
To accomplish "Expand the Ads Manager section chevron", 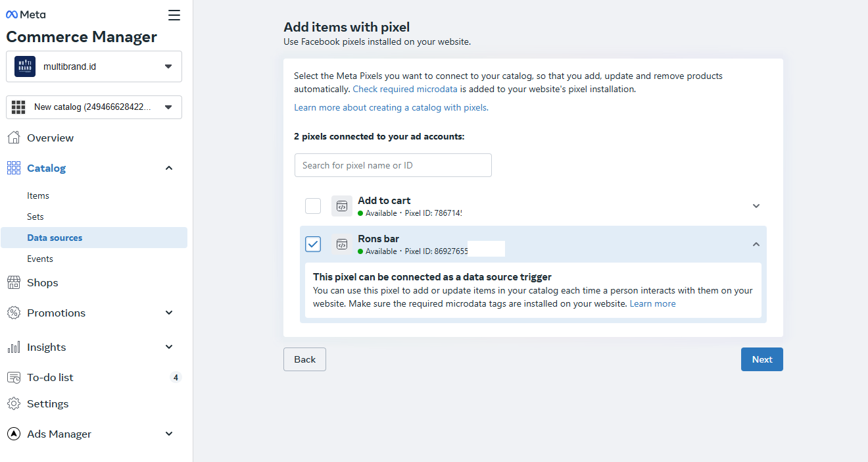I will coord(169,434).
